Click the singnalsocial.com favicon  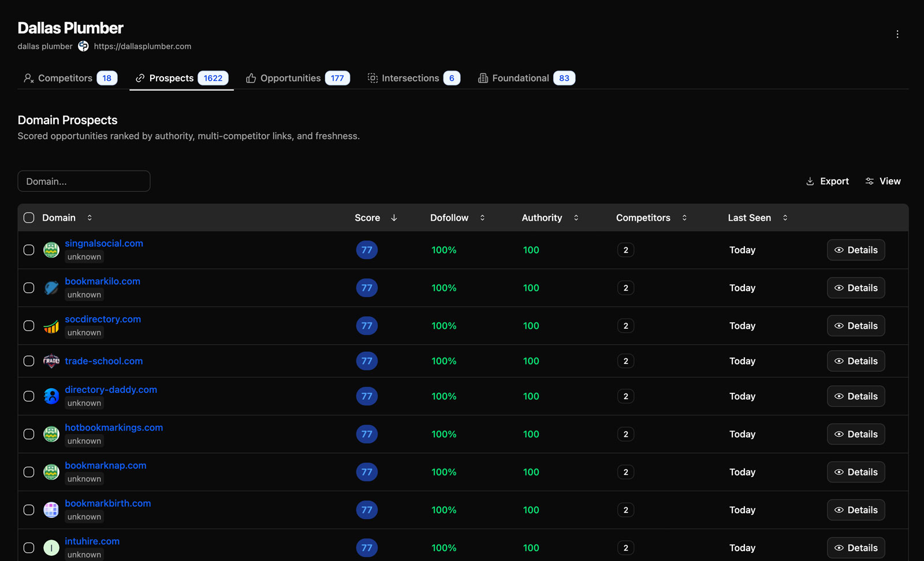pyautogui.click(x=51, y=250)
